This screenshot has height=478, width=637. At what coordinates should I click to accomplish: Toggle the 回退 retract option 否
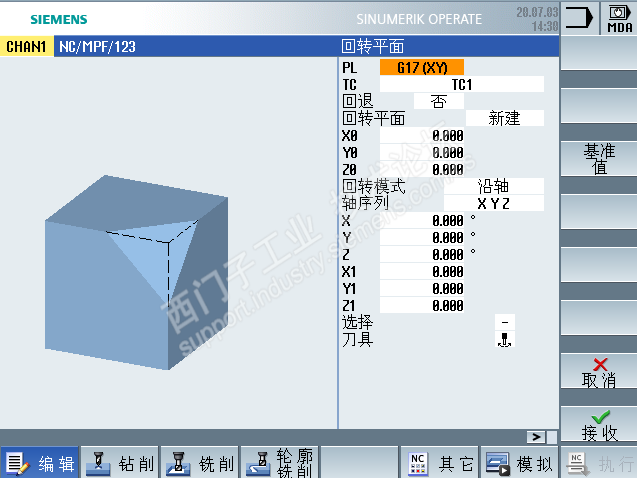click(x=439, y=101)
